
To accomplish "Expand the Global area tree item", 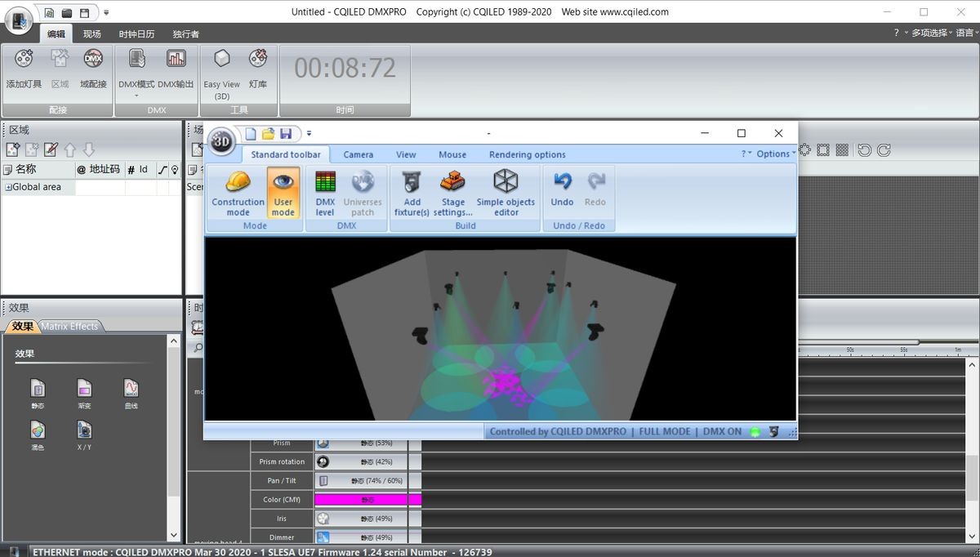I will click(8, 187).
